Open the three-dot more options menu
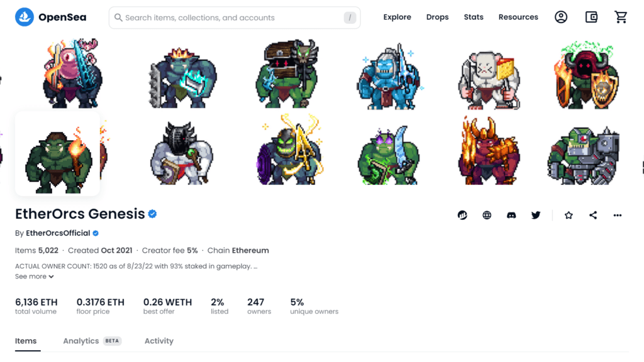The image size is (644, 362). pos(618,215)
